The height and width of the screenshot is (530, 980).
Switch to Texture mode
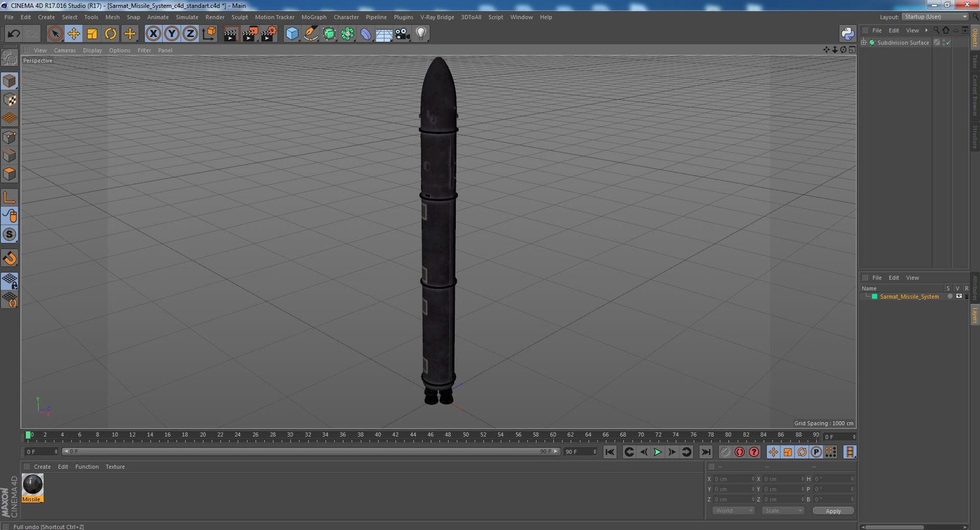[9, 100]
